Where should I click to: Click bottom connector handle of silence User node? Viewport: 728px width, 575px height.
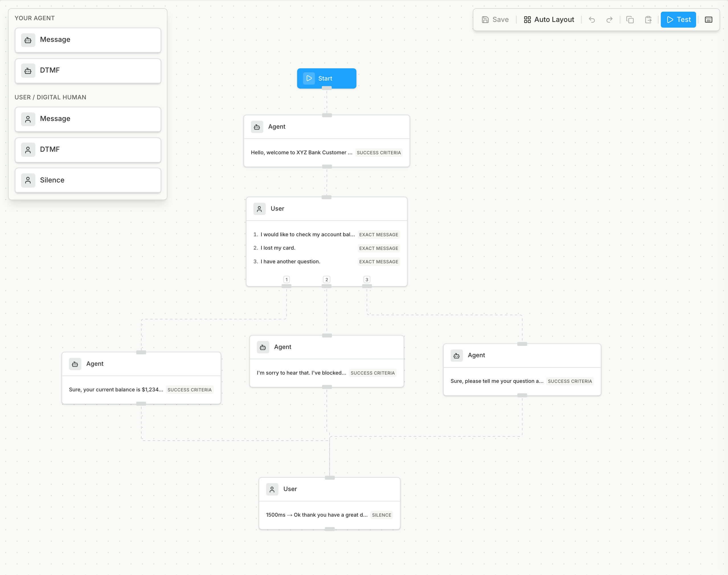pos(330,529)
